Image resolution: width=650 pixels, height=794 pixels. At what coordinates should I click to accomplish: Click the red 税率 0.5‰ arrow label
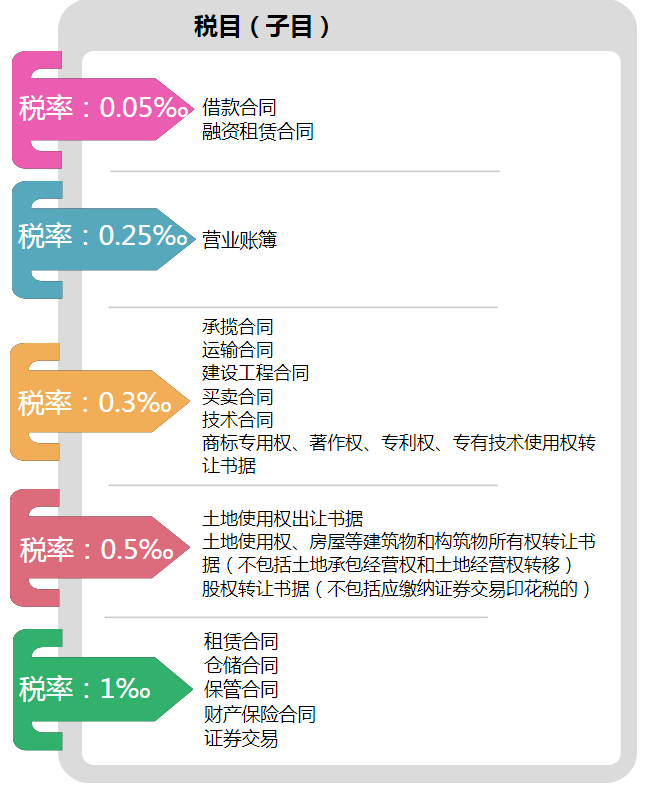pyautogui.click(x=100, y=547)
